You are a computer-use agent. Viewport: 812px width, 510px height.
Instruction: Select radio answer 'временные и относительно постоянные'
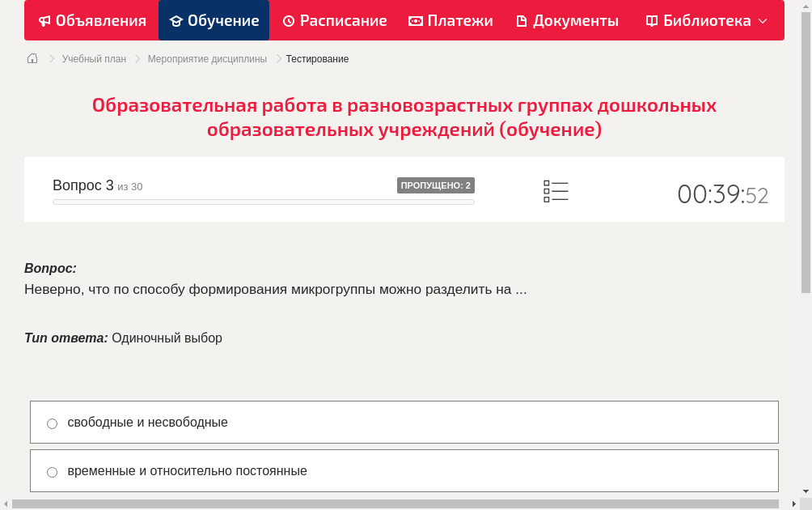click(52, 471)
